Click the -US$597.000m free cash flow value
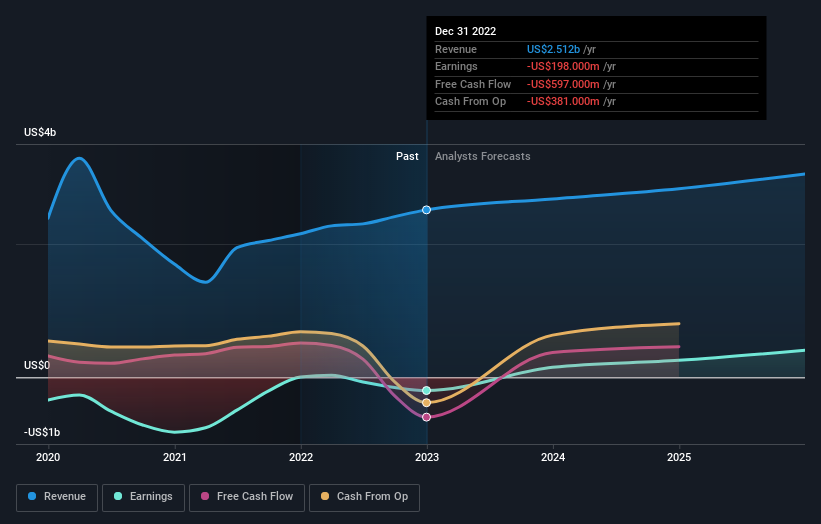Image resolution: width=821 pixels, height=524 pixels. pyautogui.click(x=563, y=84)
